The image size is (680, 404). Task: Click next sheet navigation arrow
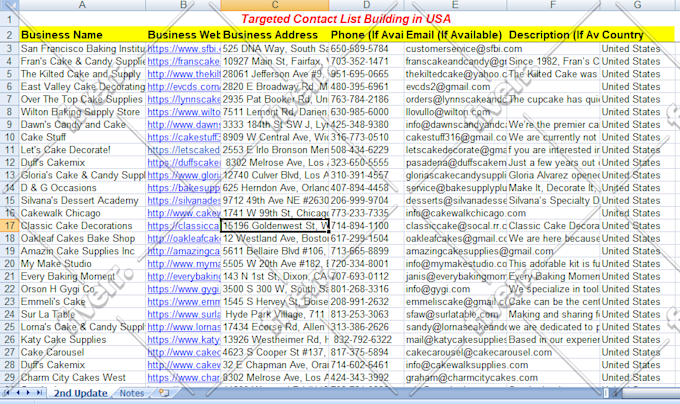coord(28,393)
